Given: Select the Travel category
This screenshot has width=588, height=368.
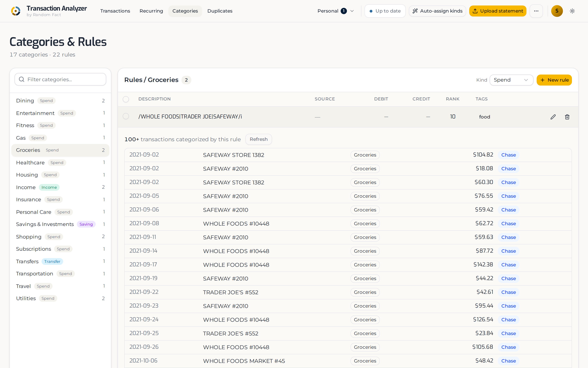Looking at the screenshot, I should [60, 286].
